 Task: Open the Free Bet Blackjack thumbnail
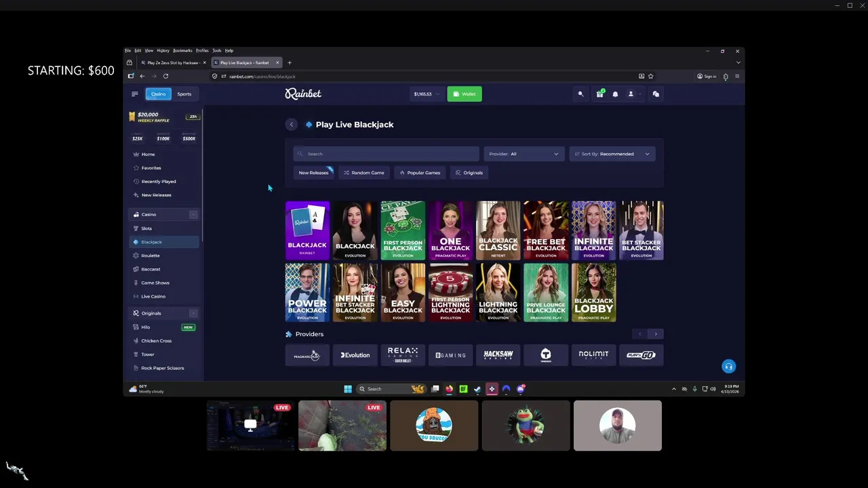pyautogui.click(x=546, y=230)
